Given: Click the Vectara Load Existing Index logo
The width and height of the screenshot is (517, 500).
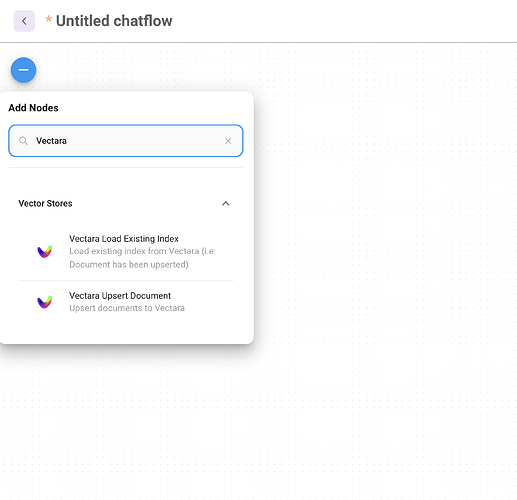Looking at the screenshot, I should 45,251.
